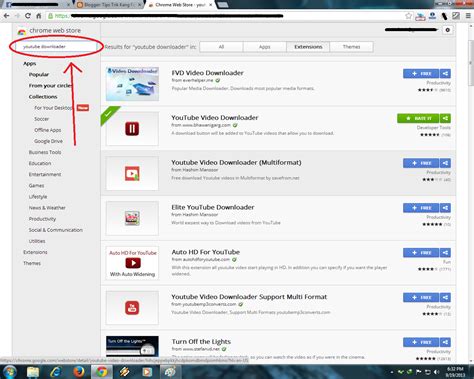
Task: Open Collections in the sidebar
Action: tap(43, 97)
